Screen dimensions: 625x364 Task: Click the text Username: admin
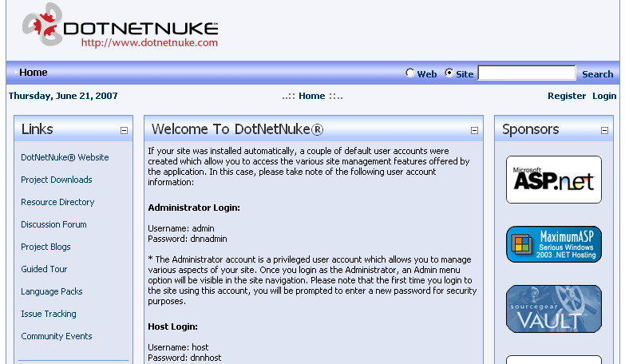(181, 228)
